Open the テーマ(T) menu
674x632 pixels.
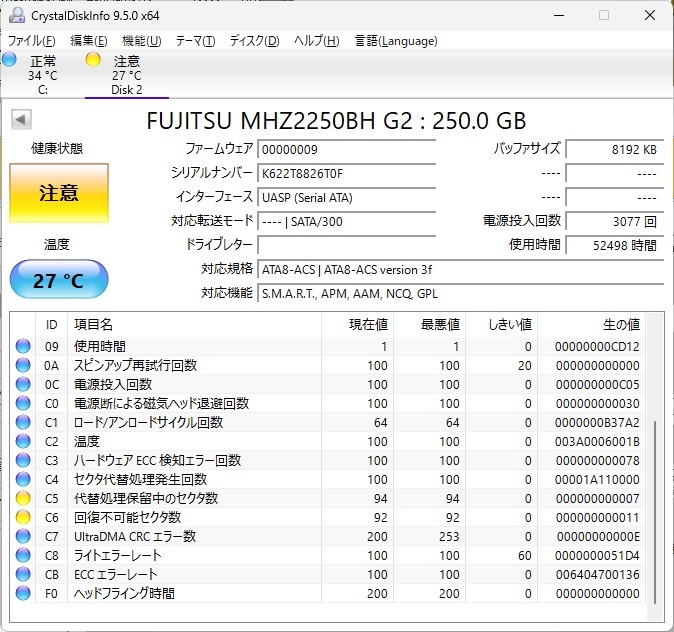tap(196, 41)
